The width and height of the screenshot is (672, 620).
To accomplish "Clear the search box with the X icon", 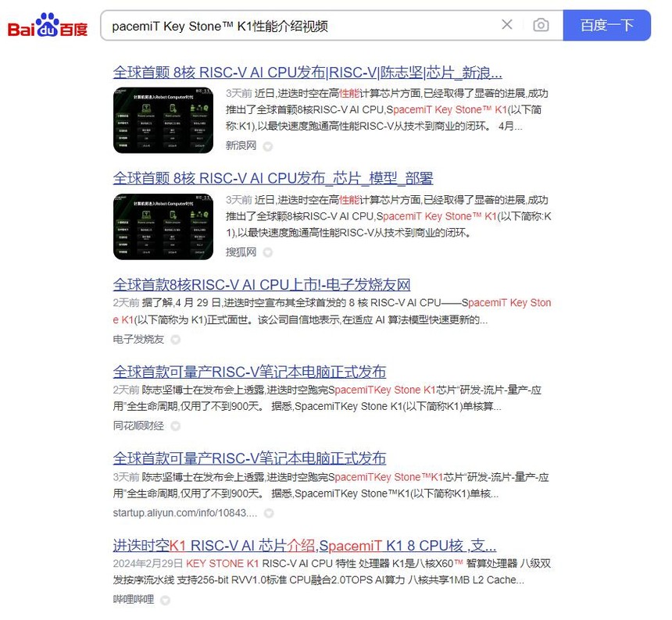I will pyautogui.click(x=507, y=25).
